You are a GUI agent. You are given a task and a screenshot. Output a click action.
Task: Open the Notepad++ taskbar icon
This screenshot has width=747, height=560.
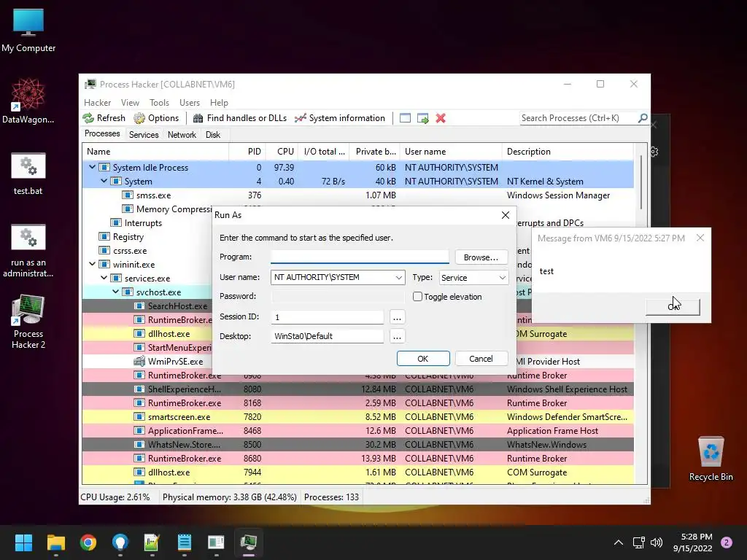tap(152, 542)
